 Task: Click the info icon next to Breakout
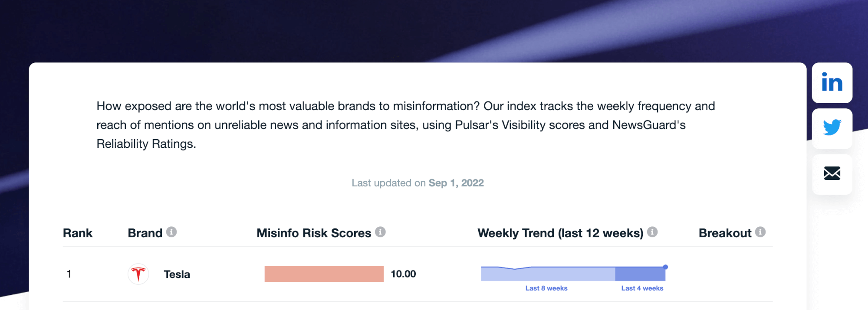(x=760, y=232)
